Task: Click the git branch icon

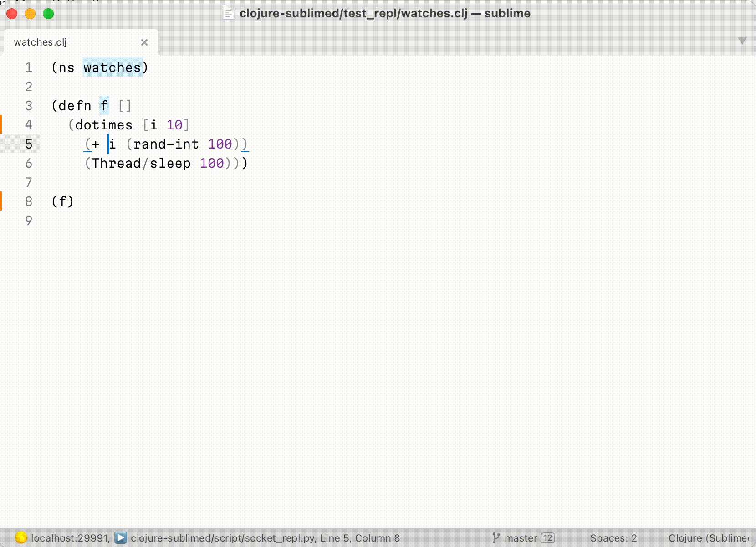Action: tap(496, 538)
